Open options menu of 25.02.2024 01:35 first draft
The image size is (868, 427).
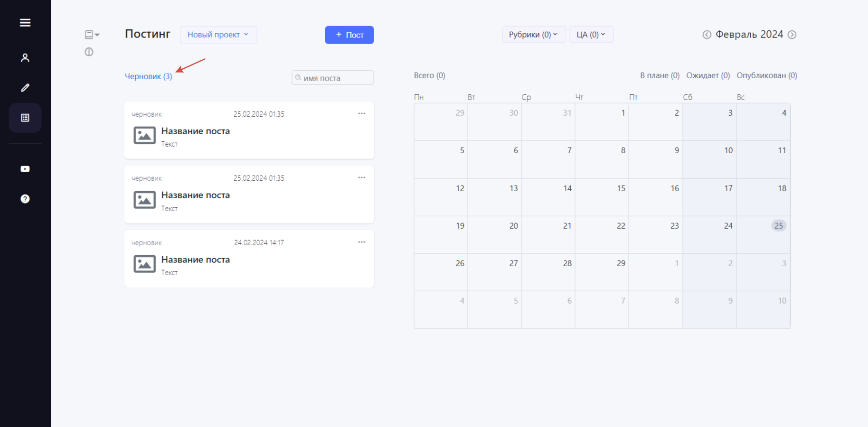coord(362,113)
